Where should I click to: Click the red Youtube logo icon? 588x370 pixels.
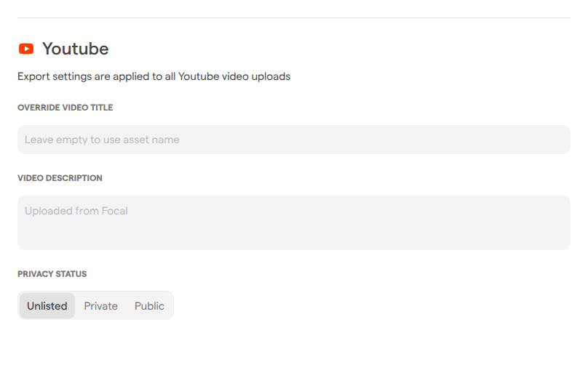pyautogui.click(x=26, y=49)
